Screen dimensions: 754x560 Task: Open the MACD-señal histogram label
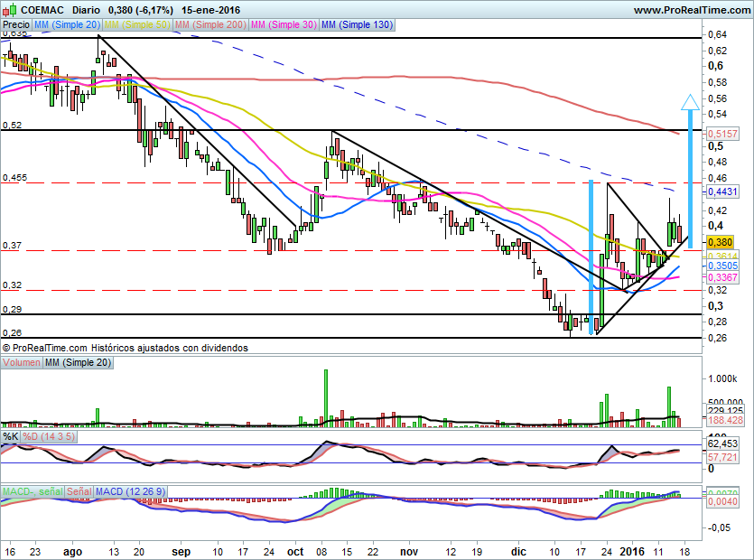pos(31,490)
